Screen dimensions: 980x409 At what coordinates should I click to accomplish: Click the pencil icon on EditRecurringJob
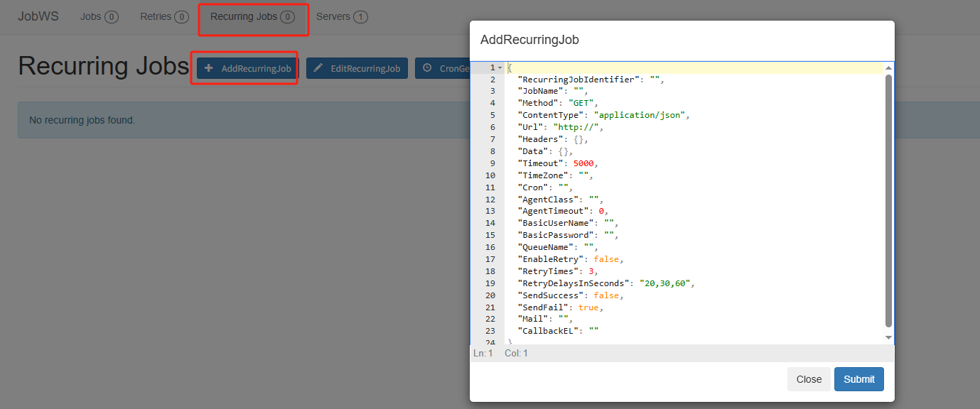[318, 68]
